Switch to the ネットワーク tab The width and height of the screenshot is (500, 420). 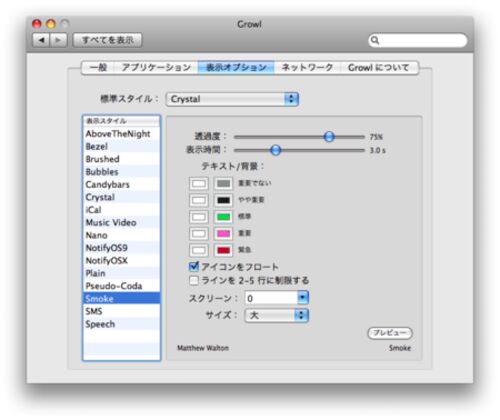pos(307,68)
